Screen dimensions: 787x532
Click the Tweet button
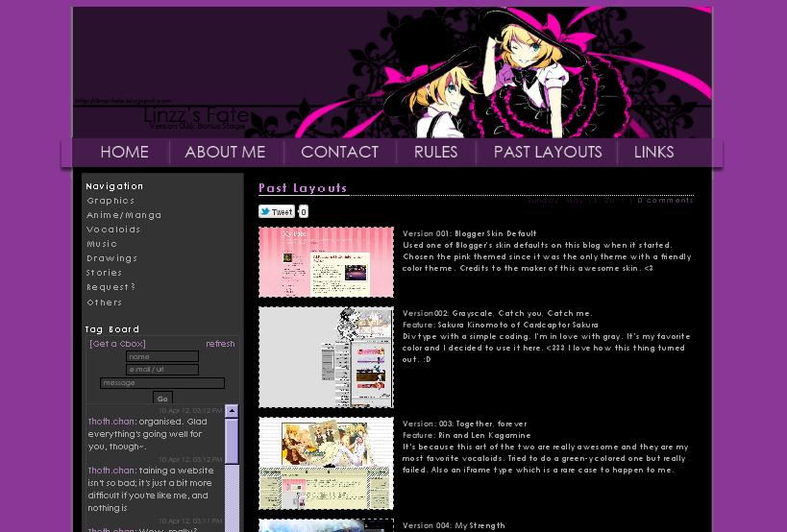point(277,211)
